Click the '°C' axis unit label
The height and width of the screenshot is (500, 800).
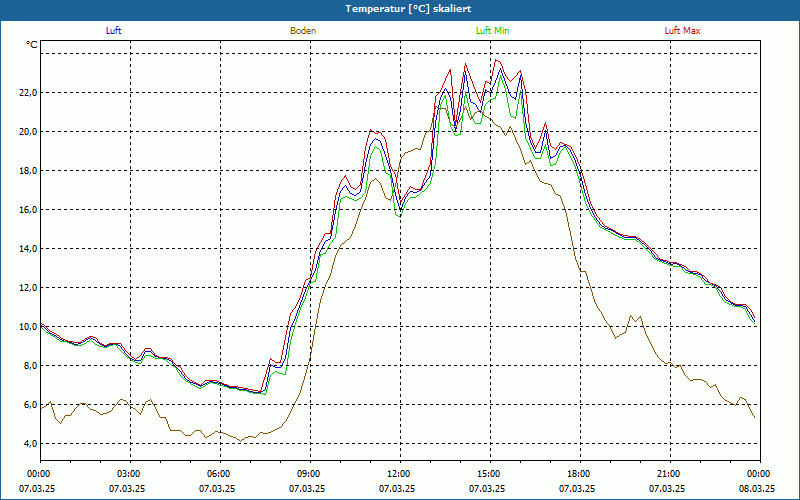tap(32, 45)
